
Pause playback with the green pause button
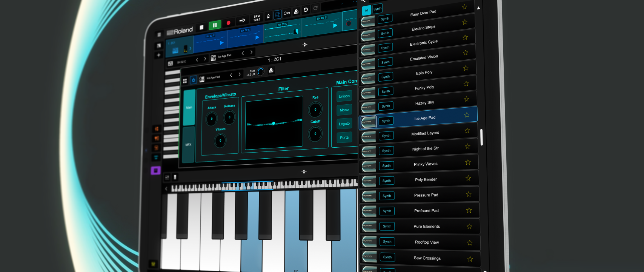(215, 25)
